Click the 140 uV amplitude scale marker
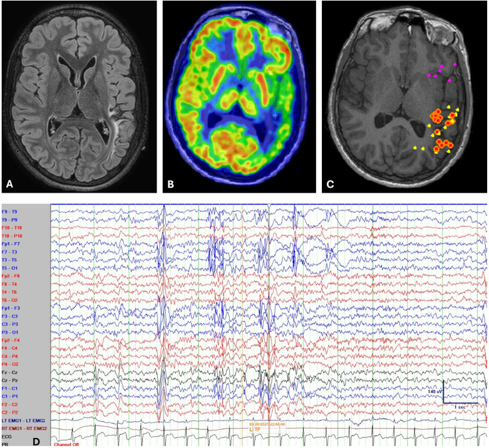The height and width of the screenshot is (448, 489). pyautogui.click(x=435, y=391)
